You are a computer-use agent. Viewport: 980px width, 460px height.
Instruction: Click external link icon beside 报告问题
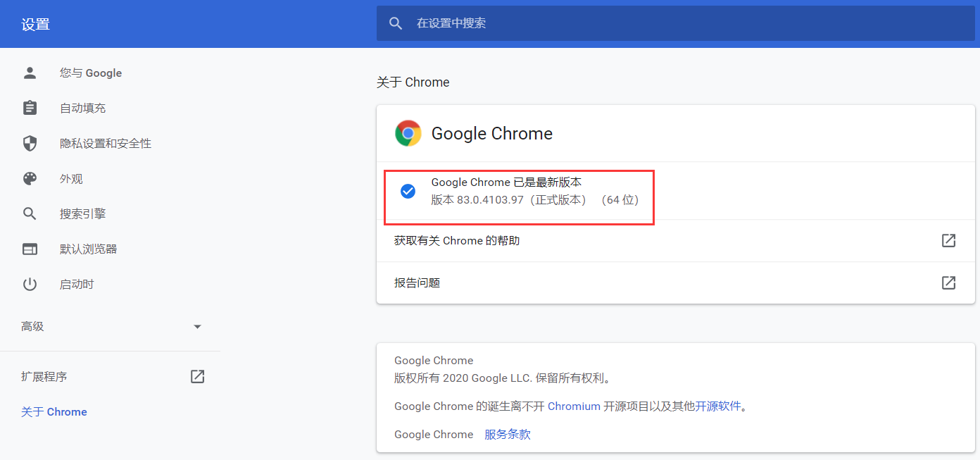pyautogui.click(x=948, y=282)
